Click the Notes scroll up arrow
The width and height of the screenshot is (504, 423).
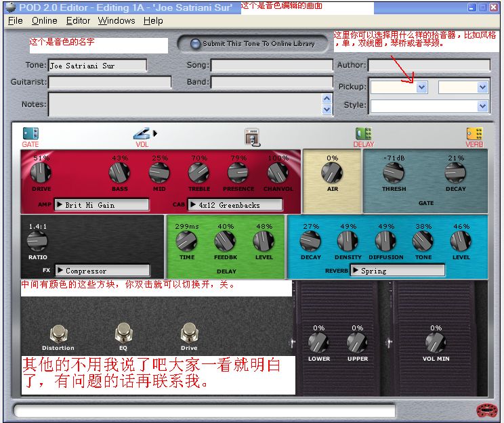coord(327,99)
